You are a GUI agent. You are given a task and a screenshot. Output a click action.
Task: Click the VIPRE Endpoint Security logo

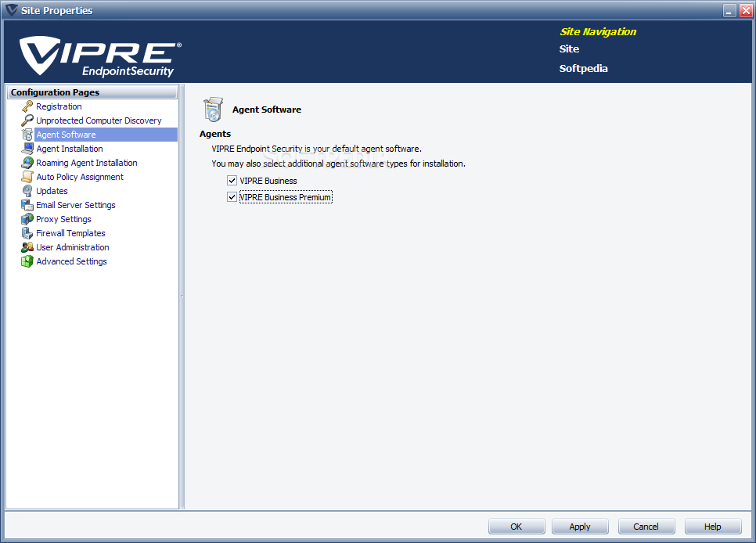click(x=100, y=56)
